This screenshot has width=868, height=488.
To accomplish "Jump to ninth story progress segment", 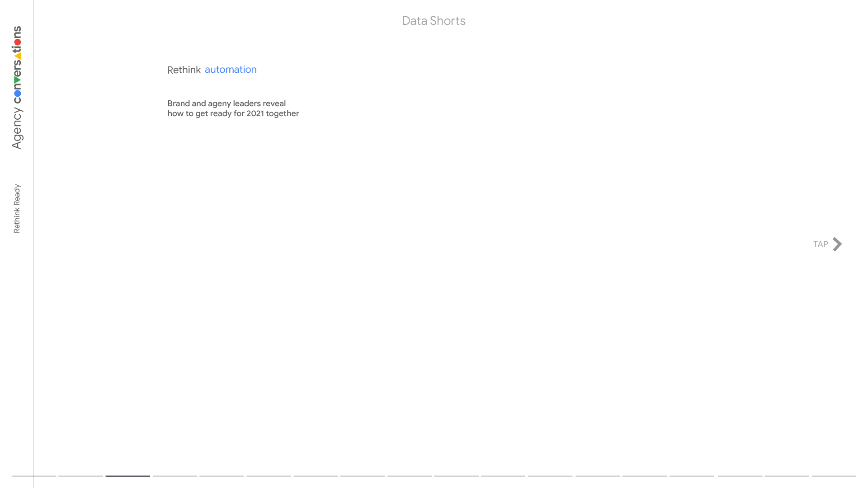I will (x=410, y=476).
